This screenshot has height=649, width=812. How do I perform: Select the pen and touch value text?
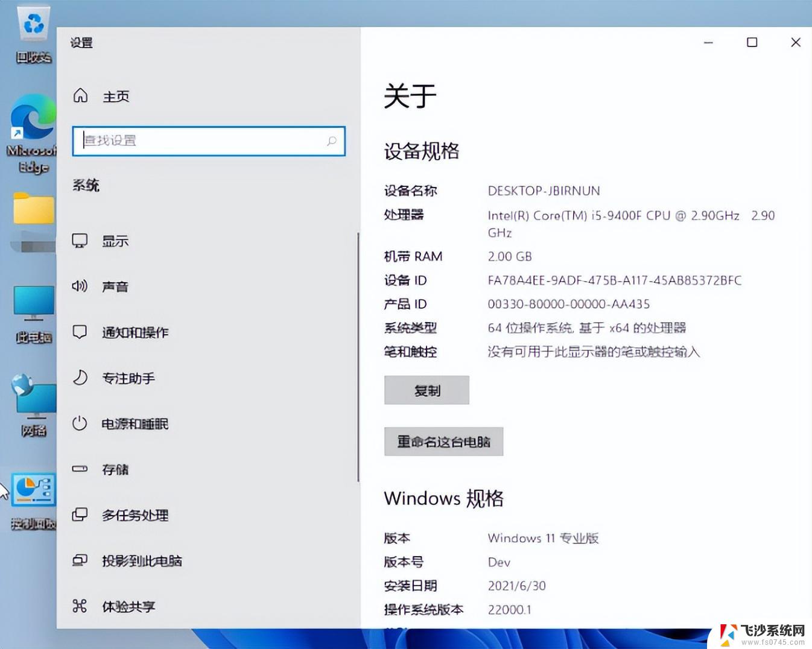pos(594,352)
